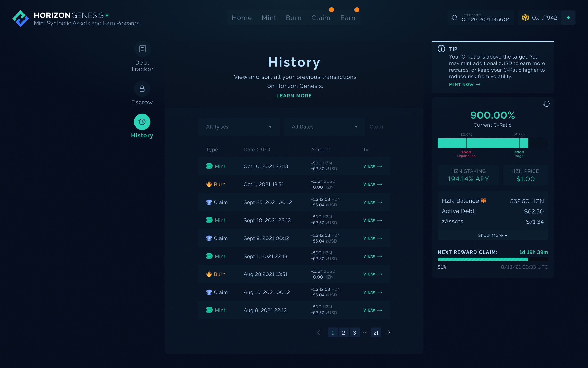Refresh the C-Ratio panel
Viewport: 588px width, 368px height.
click(546, 104)
